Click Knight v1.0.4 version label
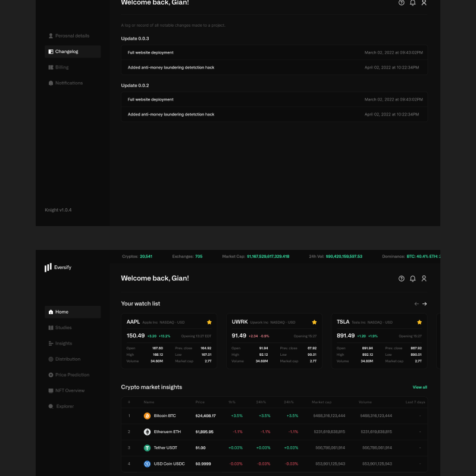Image resolution: width=476 pixels, height=476 pixels. click(58, 210)
